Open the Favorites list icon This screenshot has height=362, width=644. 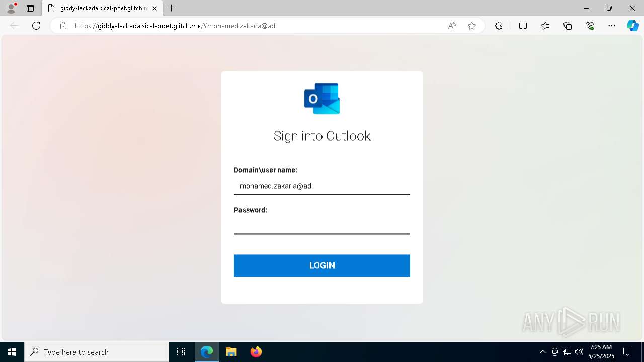pos(545,26)
